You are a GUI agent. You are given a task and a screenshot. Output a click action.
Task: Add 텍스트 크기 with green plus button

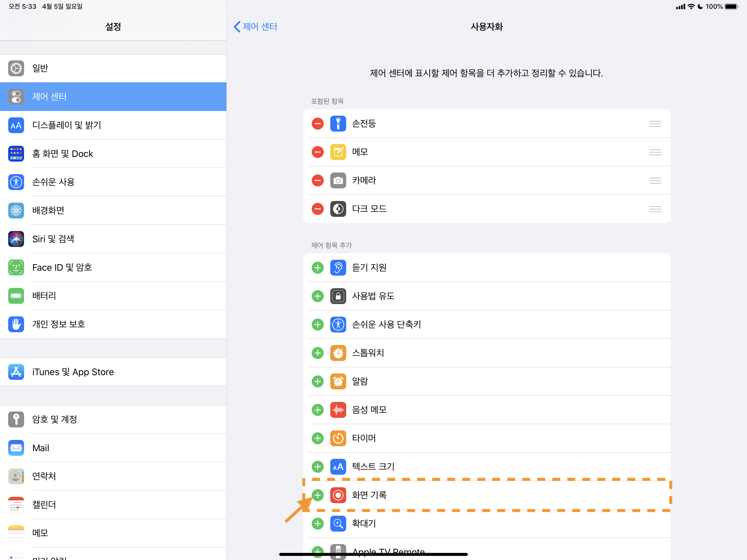pos(317,467)
